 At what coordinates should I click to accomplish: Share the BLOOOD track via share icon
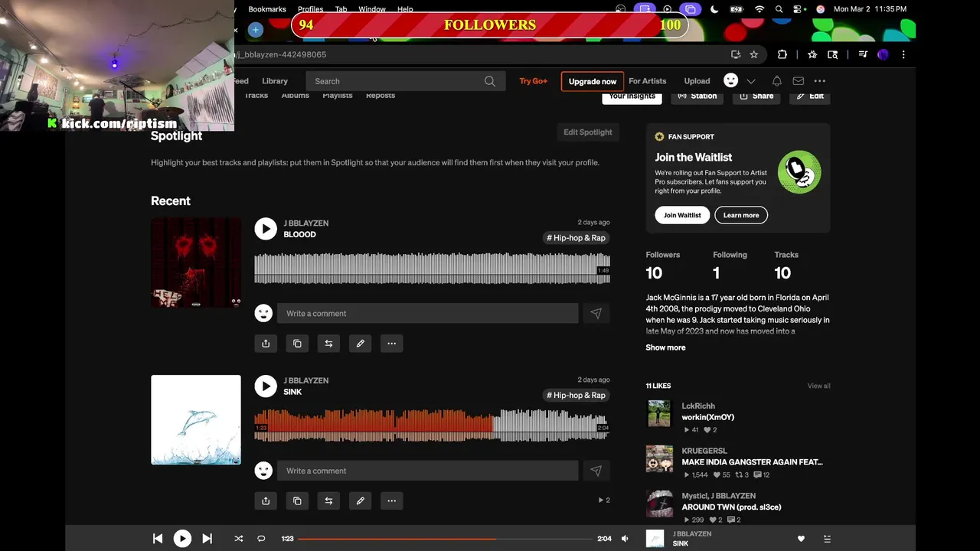click(x=266, y=344)
